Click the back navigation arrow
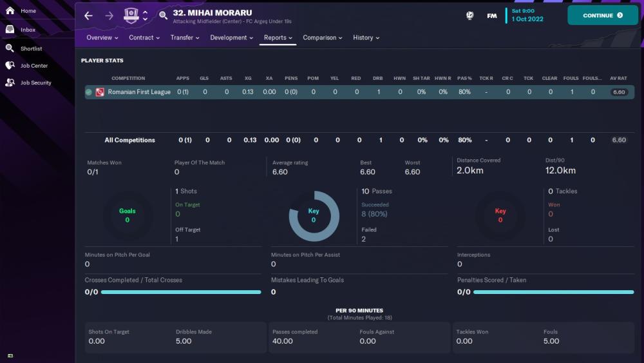Viewport: 644px width, 363px height. 89,15
